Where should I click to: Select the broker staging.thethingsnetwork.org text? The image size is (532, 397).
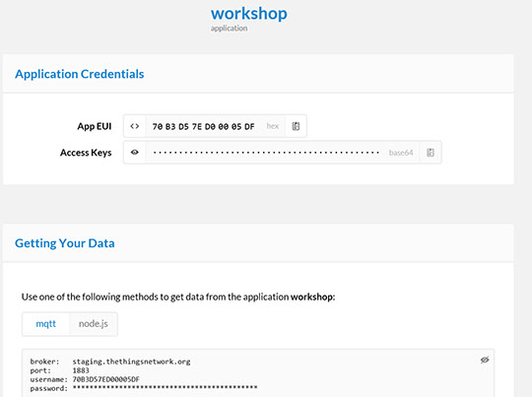point(131,362)
